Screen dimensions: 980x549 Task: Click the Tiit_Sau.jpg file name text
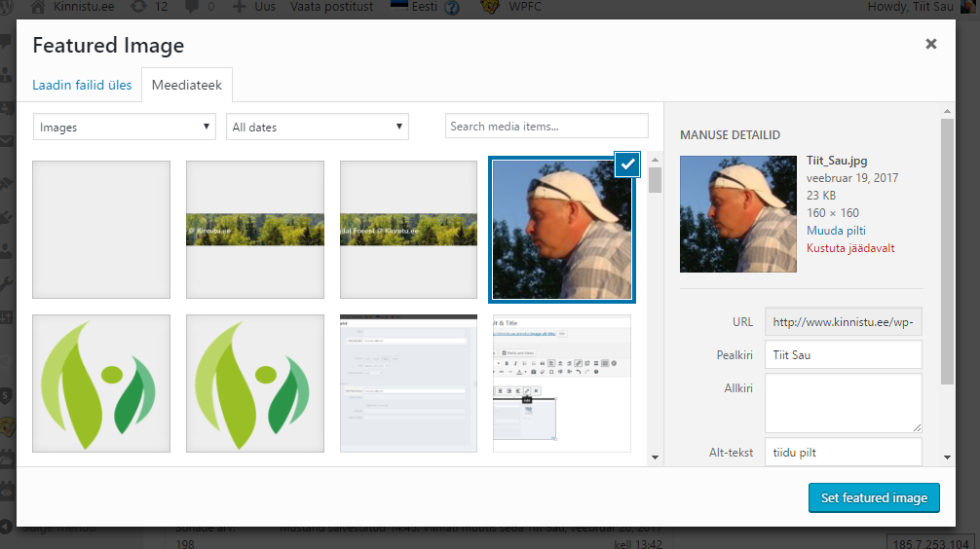836,161
